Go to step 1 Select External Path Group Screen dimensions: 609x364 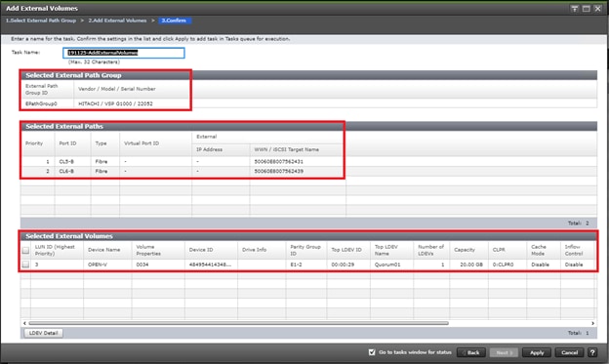pyautogui.click(x=41, y=20)
